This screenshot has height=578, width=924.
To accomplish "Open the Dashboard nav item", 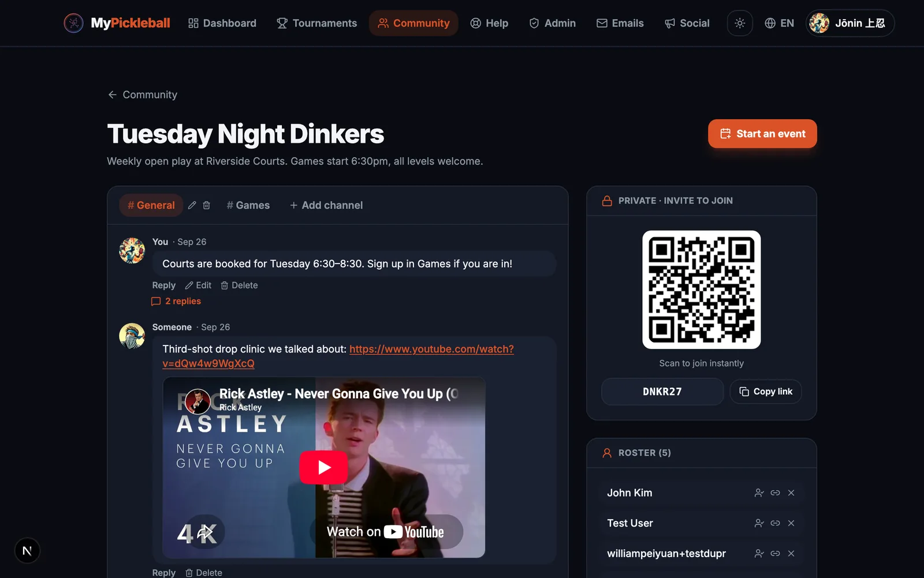I will (222, 23).
